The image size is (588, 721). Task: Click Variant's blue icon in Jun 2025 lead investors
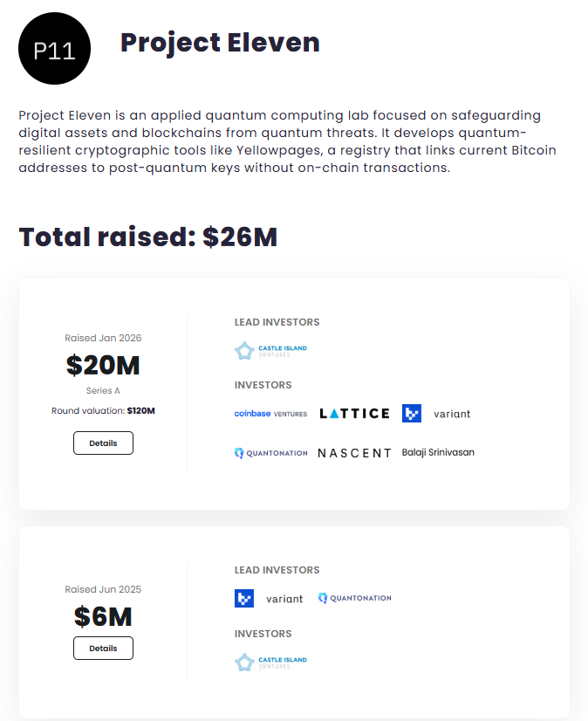click(x=244, y=599)
